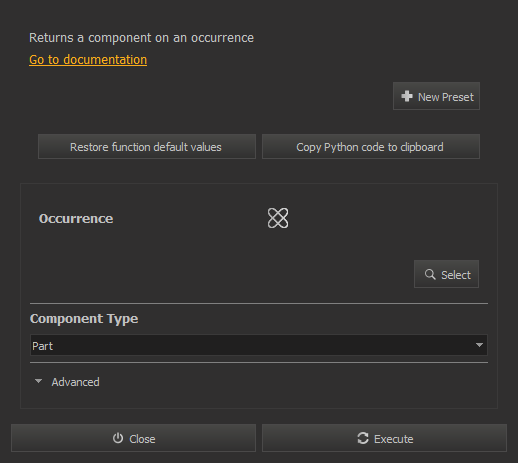Copy Python code to clipboard
Viewport: 518px width, 463px height.
tap(371, 147)
